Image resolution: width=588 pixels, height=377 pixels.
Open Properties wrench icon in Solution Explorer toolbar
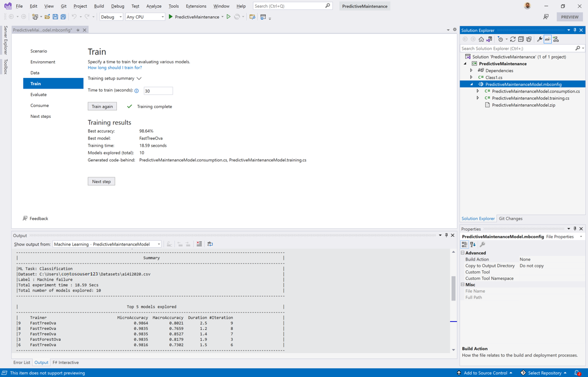[x=539, y=39]
